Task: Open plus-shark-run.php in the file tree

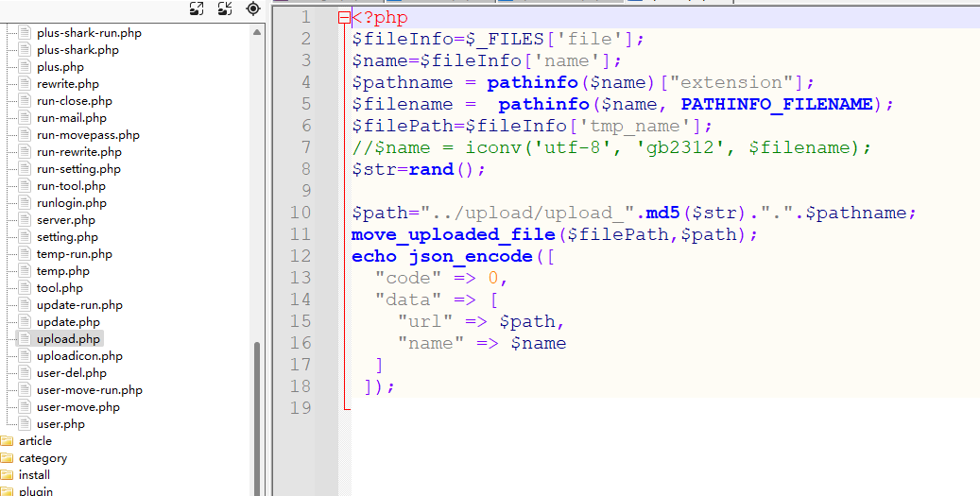Action: point(89,32)
